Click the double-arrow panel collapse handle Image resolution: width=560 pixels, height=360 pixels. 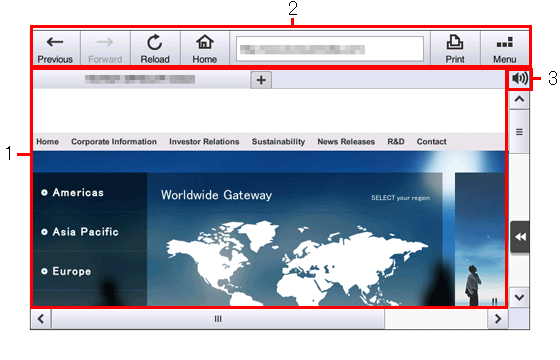tap(520, 237)
